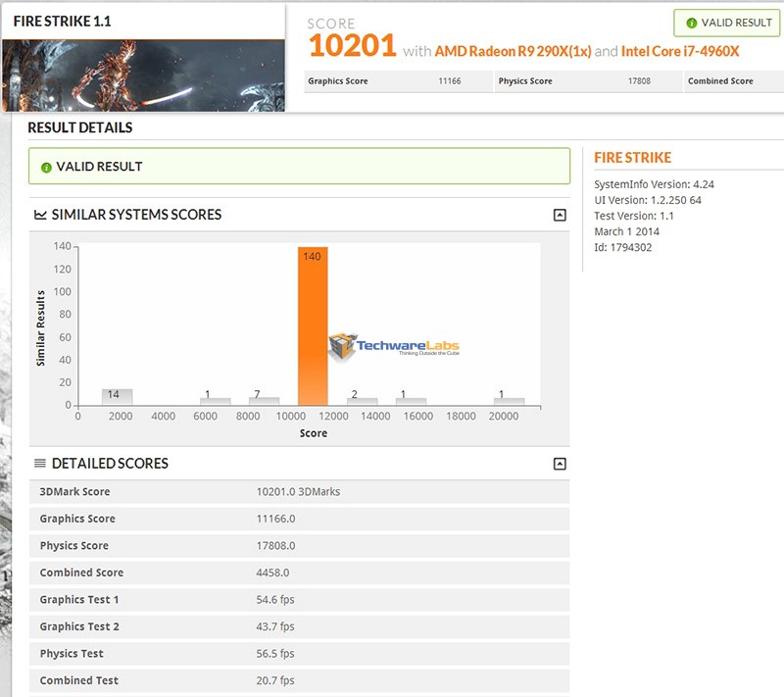Collapse the Detailed Scores section
Viewport: 784px width, 697px height.
point(560,464)
